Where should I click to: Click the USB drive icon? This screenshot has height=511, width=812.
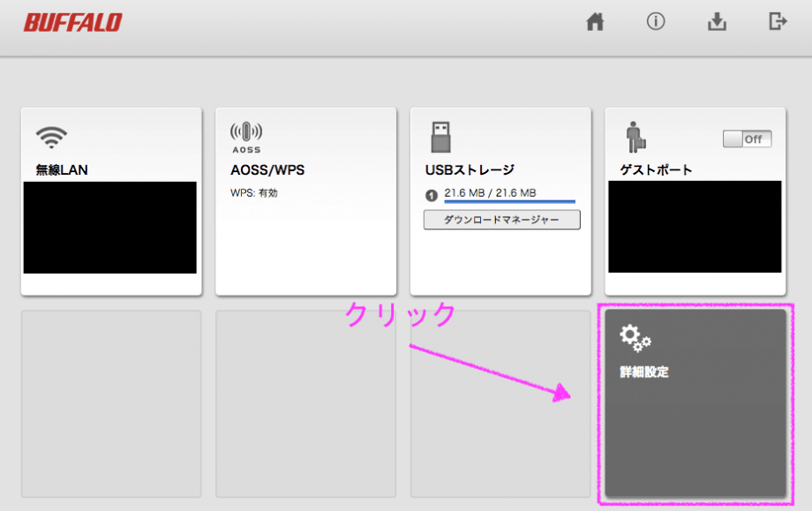coord(440,137)
